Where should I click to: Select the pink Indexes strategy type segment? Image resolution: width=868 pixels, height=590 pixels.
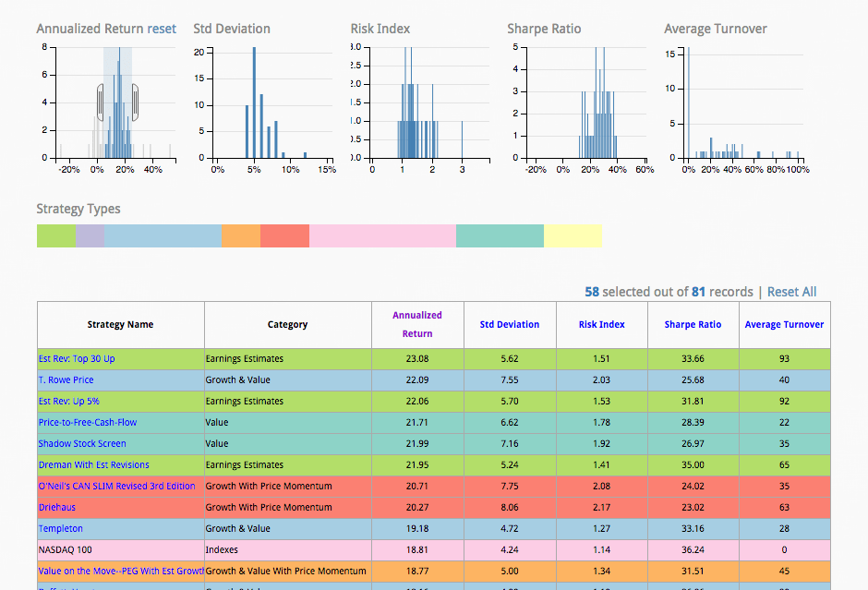[x=382, y=235]
